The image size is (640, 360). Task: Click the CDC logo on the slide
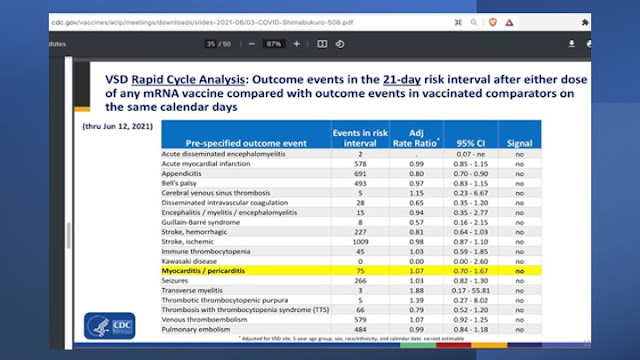(x=109, y=325)
